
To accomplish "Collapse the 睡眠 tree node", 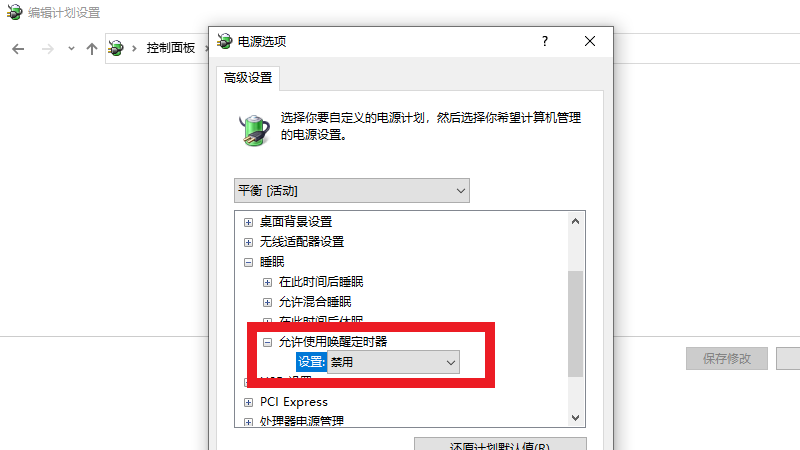I will click(248, 262).
